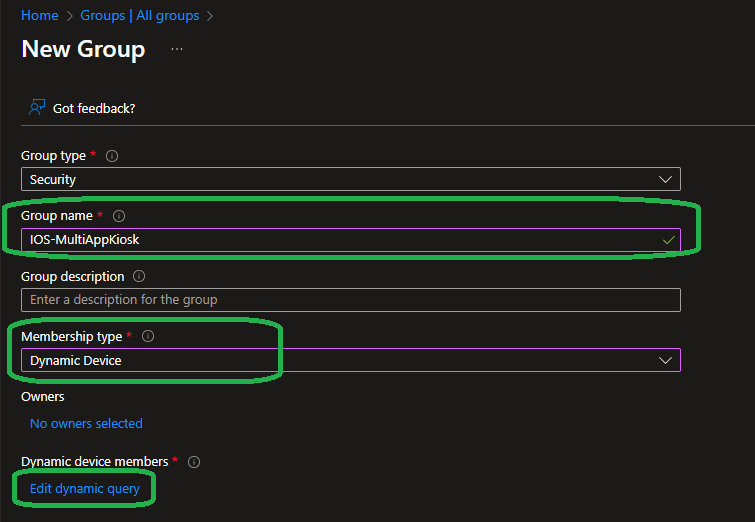Click info icon next to Group type
Image resolution: width=755 pixels, height=522 pixels.
112,156
